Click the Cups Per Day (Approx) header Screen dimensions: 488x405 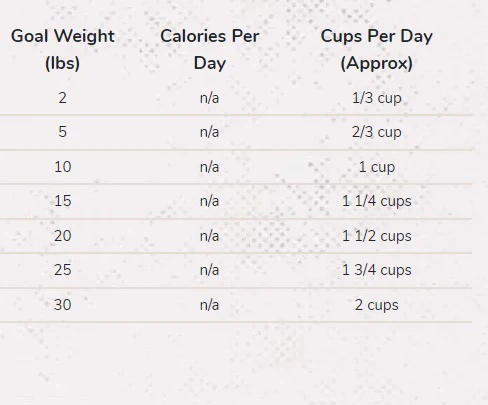point(377,49)
